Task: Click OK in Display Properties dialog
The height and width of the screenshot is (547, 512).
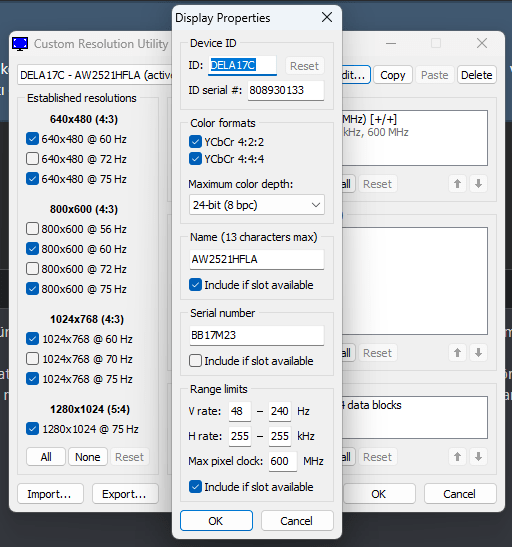Action: tap(216, 520)
